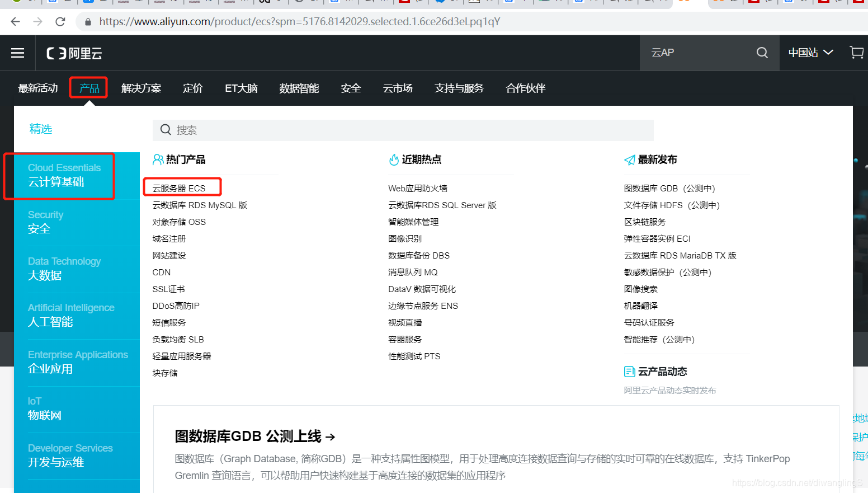Open the 解决方案 nav item
868x493 pixels.
[x=141, y=88]
